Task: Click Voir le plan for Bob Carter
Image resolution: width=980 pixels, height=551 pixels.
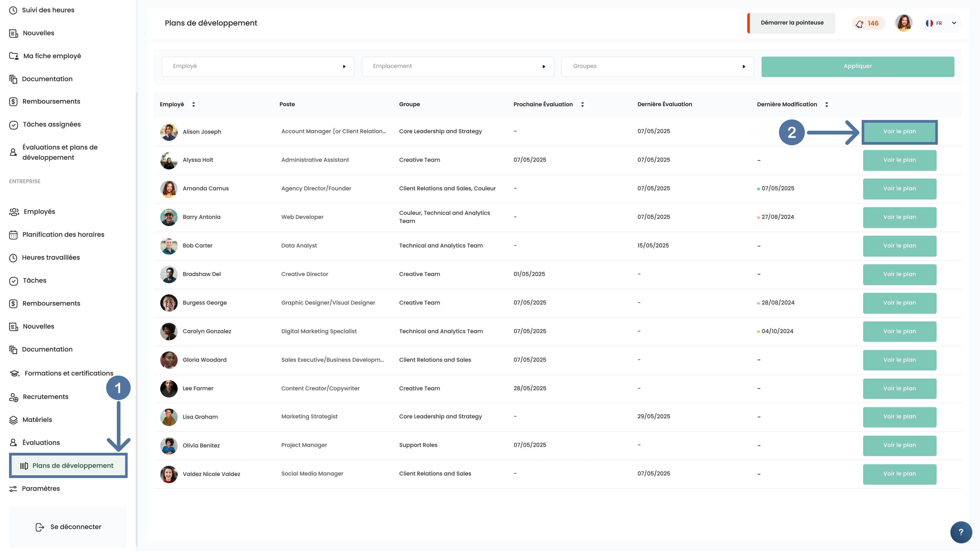Action: 899,246
